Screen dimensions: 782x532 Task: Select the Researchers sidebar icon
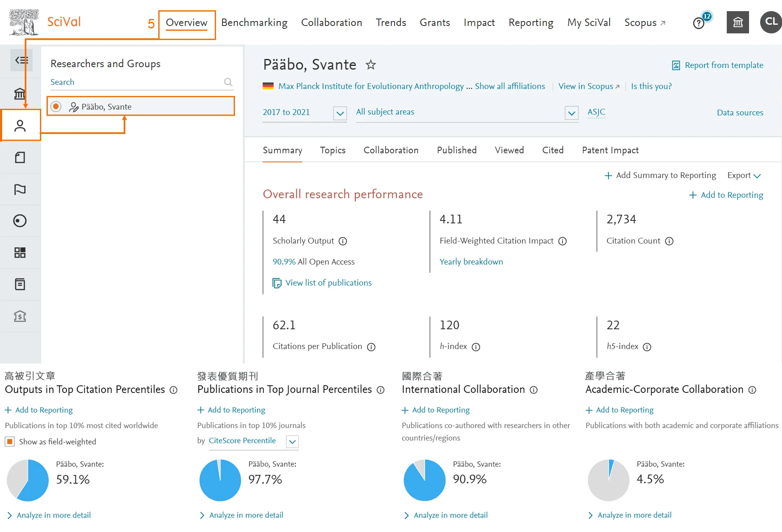(x=21, y=125)
